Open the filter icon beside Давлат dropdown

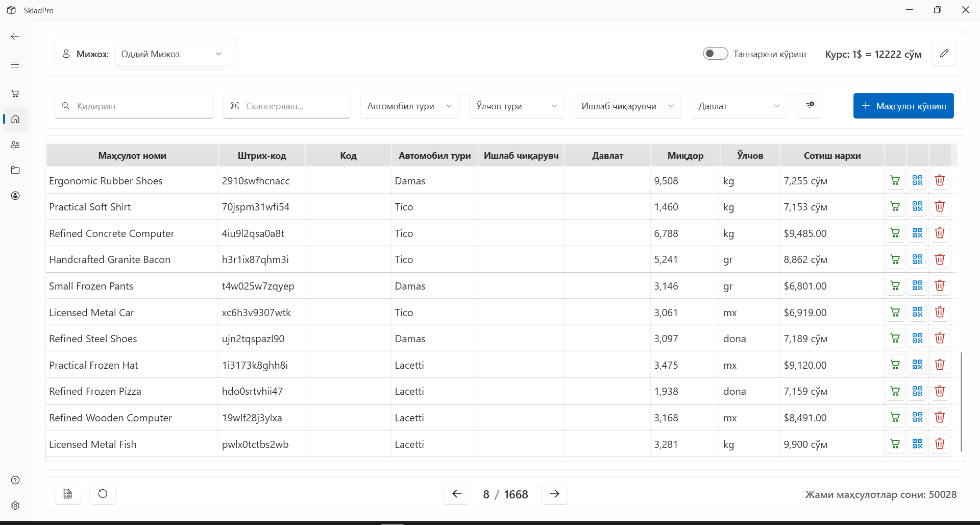(x=810, y=105)
